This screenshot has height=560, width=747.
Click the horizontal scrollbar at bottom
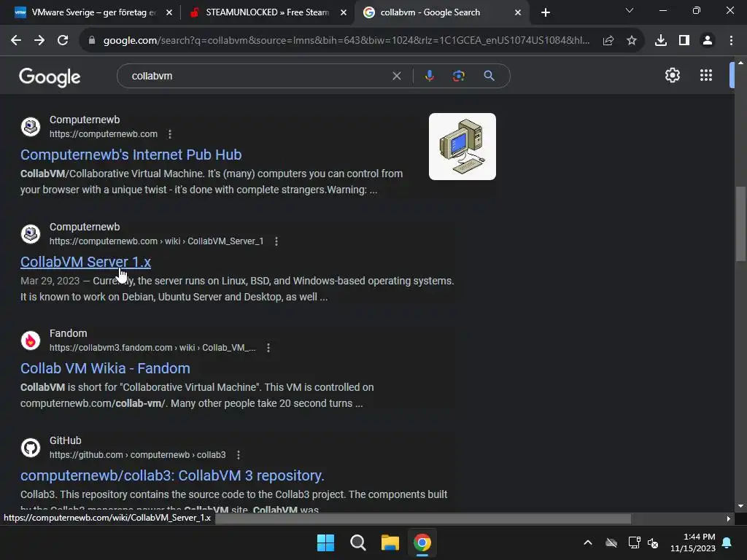(x=423, y=518)
